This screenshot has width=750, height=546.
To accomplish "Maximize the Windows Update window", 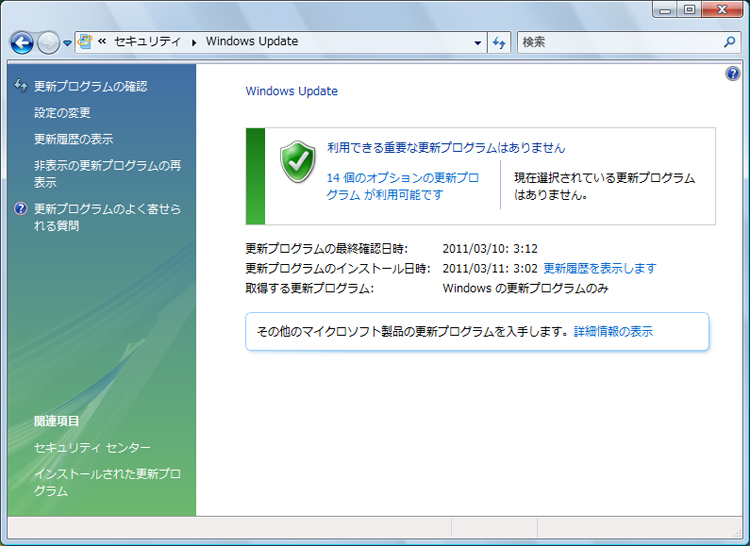I will tap(689, 10).
